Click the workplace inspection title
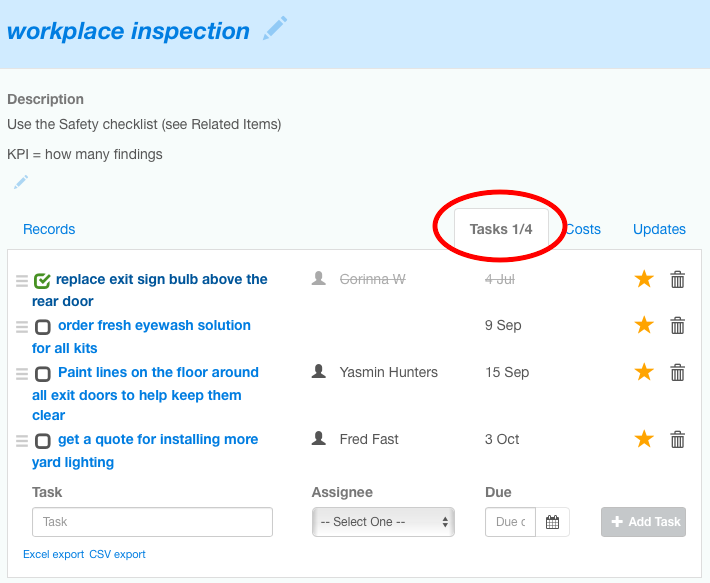Screen dimensions: 710x583 (x=129, y=31)
